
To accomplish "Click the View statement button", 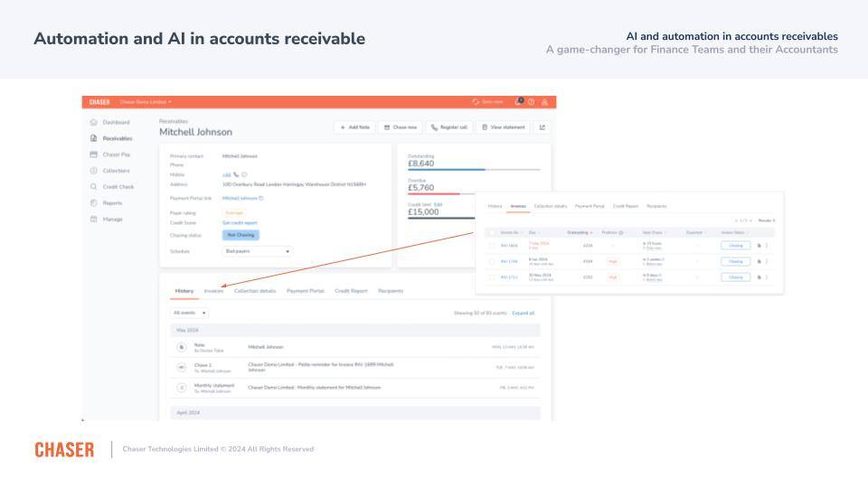I will 504,127.
